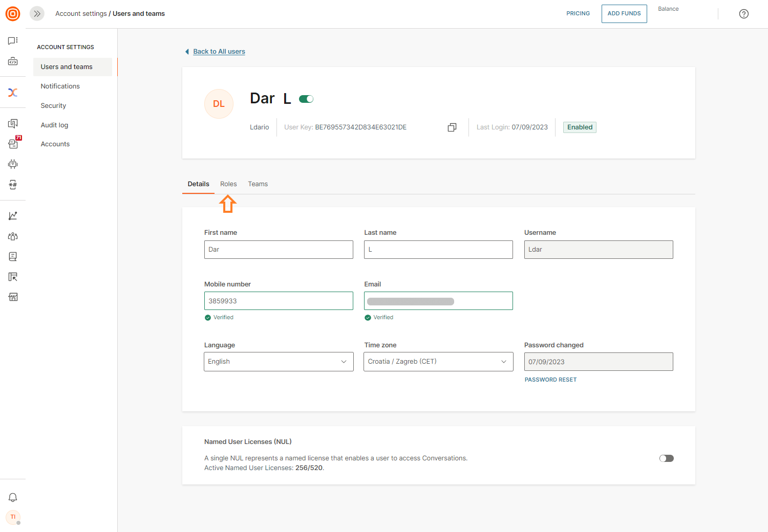Click the Username field
The image size is (768, 532).
599,250
